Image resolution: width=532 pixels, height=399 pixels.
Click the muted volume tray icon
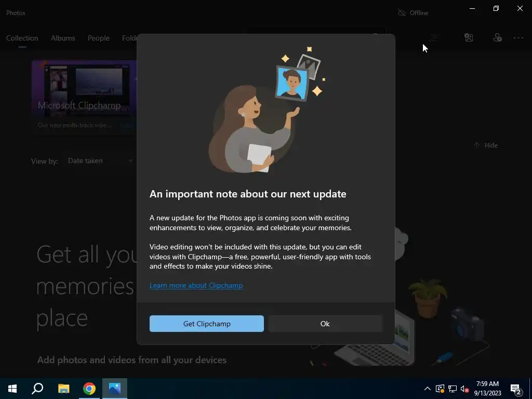click(x=464, y=389)
